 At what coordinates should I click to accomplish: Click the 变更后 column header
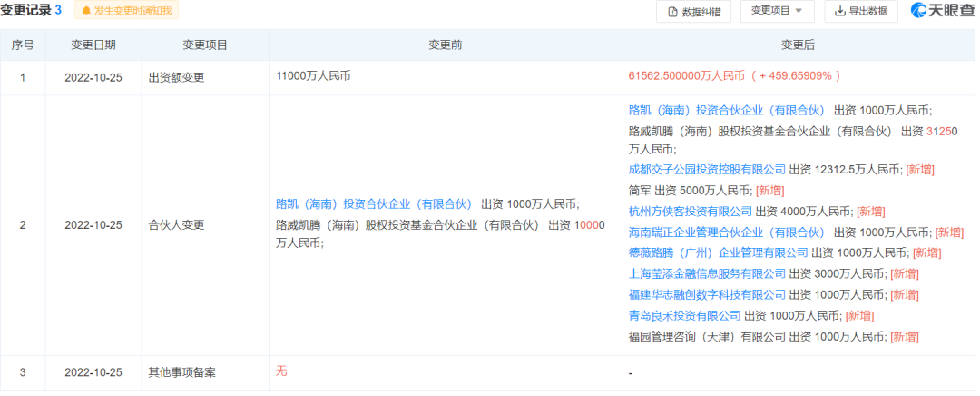pos(799,45)
